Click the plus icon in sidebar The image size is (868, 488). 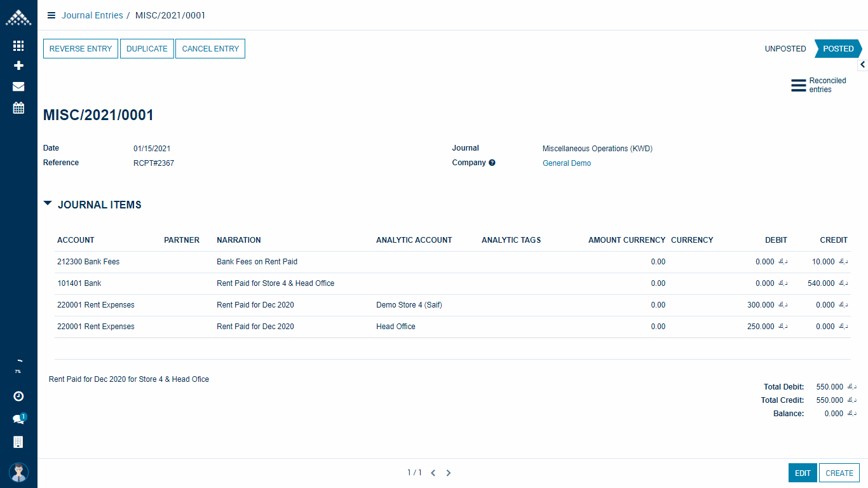18,65
